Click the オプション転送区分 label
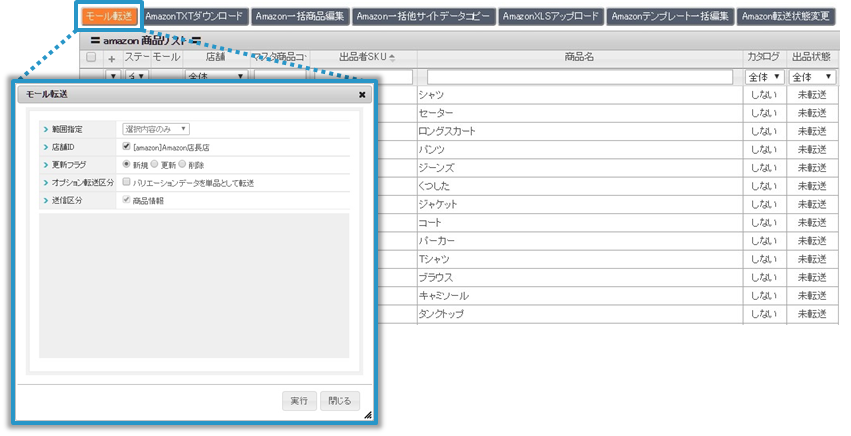The width and height of the screenshot is (851, 436). click(82, 183)
